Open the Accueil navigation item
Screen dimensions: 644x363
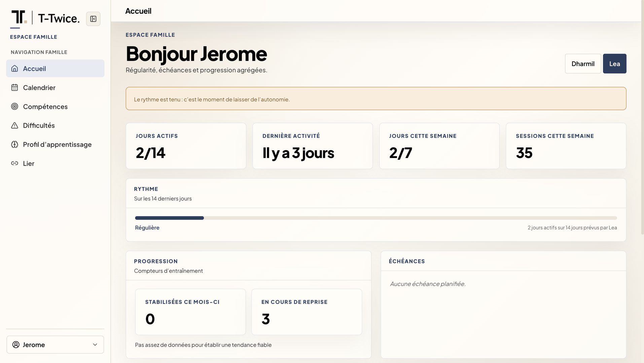pyautogui.click(x=55, y=68)
